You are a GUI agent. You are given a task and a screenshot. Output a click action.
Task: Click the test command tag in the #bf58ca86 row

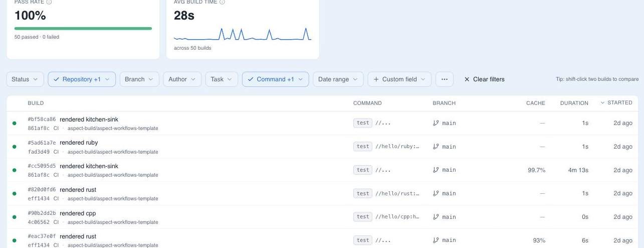(x=363, y=123)
